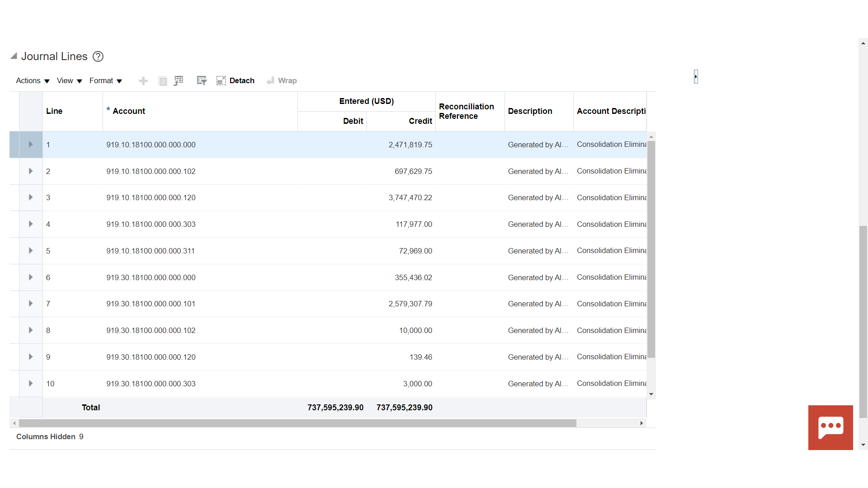Open the Actions menu
868x488 pixels.
33,80
